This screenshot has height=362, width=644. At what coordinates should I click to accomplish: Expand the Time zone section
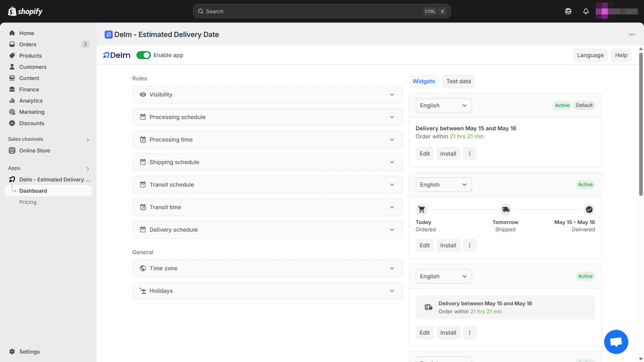[x=267, y=268]
